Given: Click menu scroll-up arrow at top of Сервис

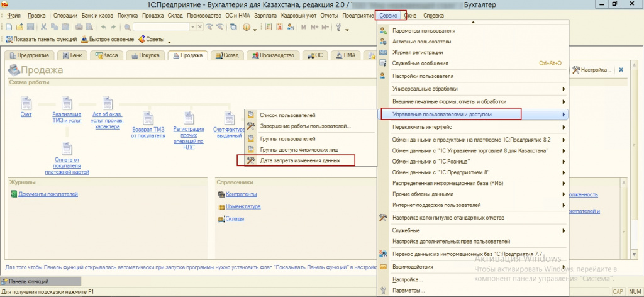Looking at the screenshot, I should (x=473, y=22).
